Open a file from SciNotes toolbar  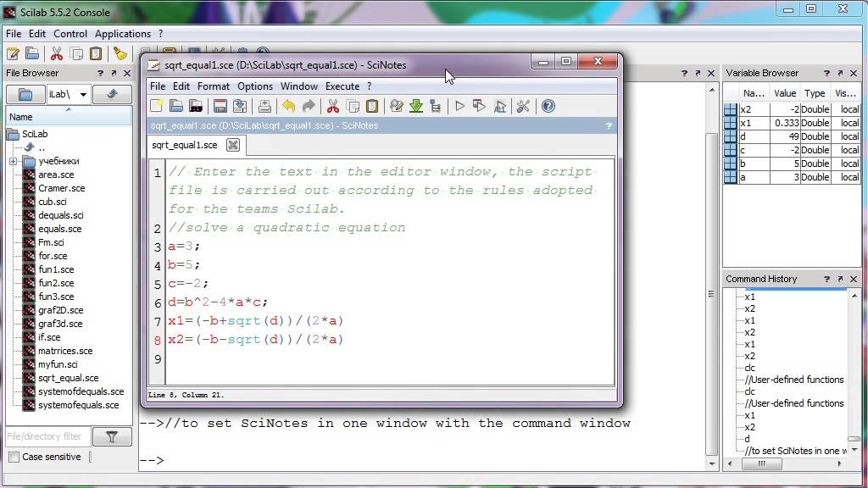(x=176, y=106)
